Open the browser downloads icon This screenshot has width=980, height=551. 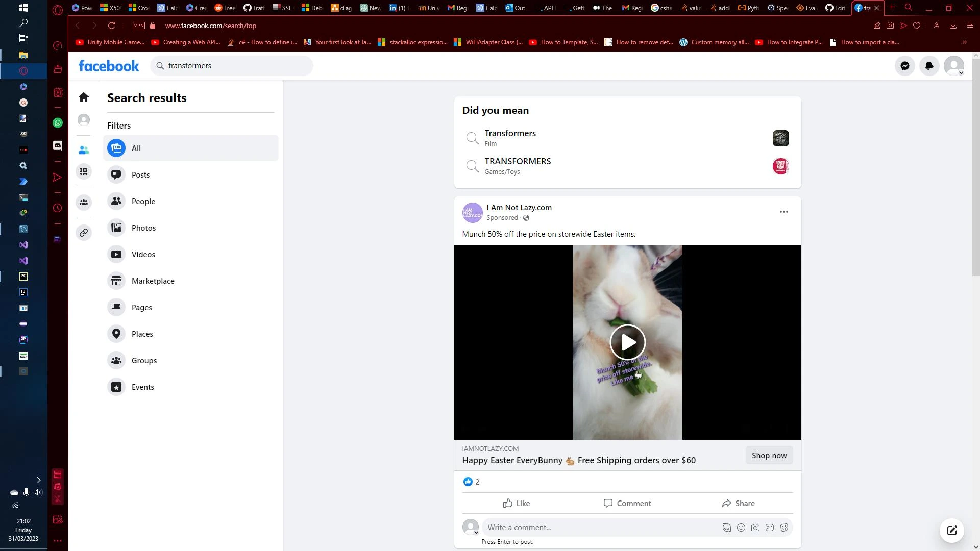click(x=952, y=26)
